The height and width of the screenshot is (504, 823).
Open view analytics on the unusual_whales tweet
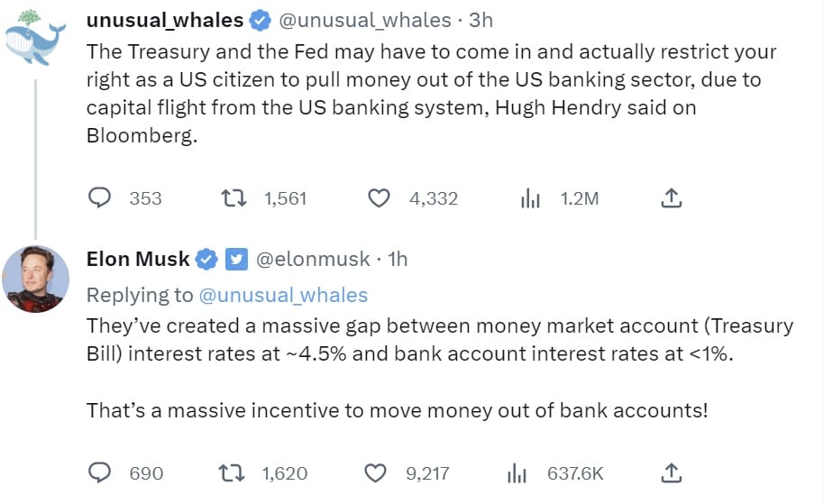(x=529, y=198)
